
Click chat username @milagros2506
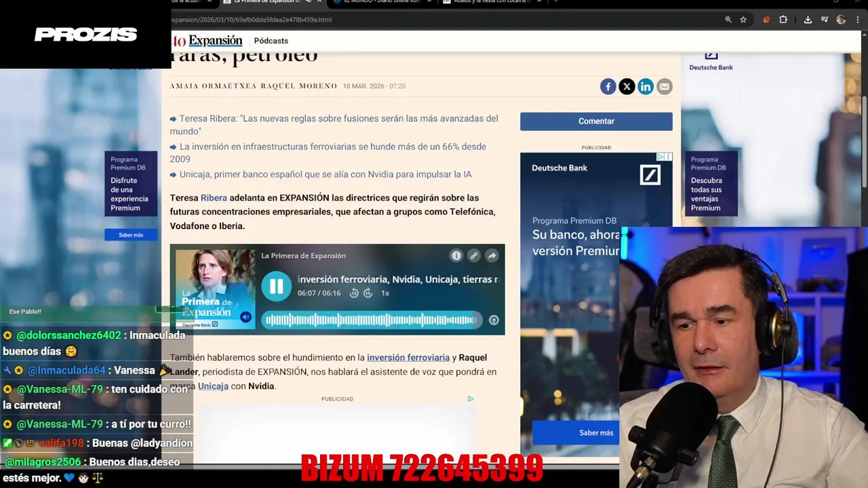tap(44, 462)
